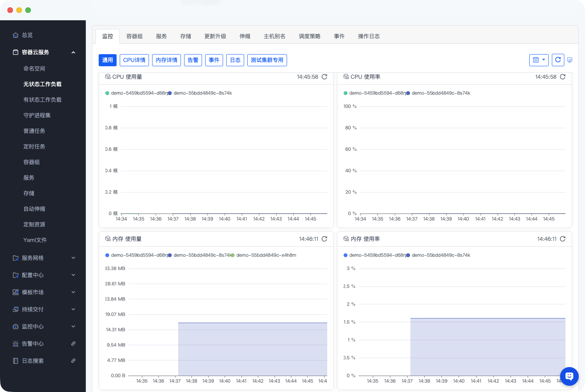Viewport: 585px width, 392px height.
Task: Open the calendar time range dropdown
Action: pyautogui.click(x=539, y=60)
